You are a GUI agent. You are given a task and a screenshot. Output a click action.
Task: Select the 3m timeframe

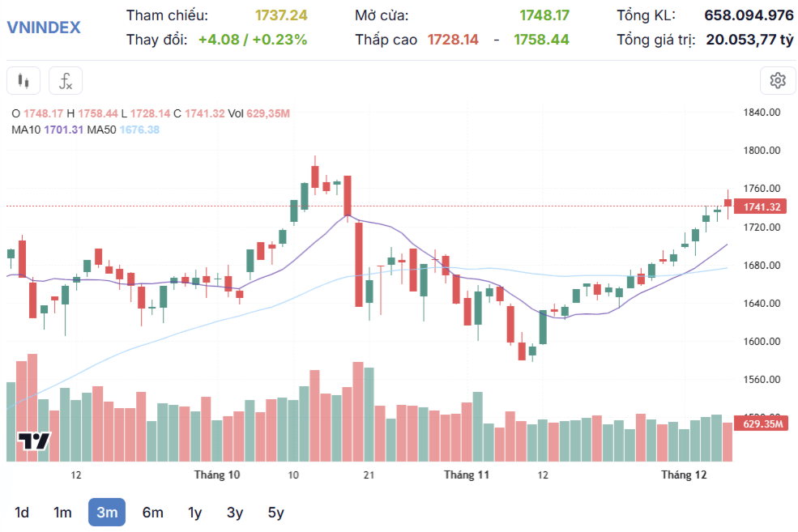[x=107, y=513]
